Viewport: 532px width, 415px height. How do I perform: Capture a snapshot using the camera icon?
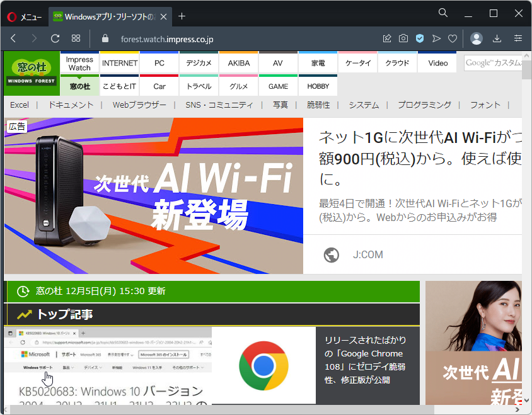click(x=403, y=38)
